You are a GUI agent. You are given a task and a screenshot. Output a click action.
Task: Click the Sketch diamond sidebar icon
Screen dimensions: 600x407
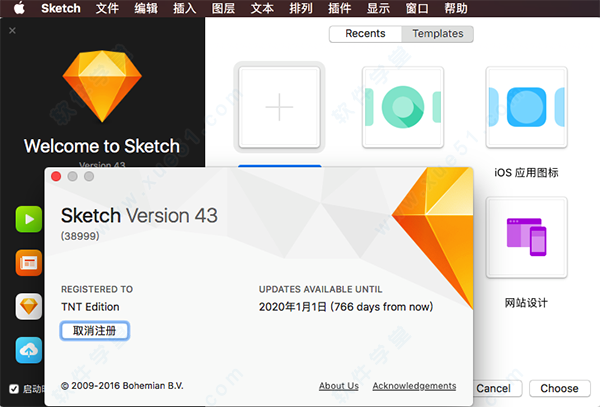29,306
